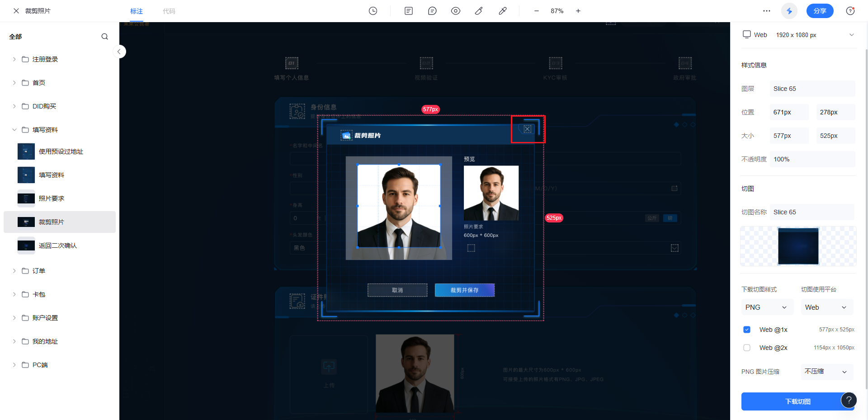Collapse the 填写资料 folder
Image resolution: width=868 pixels, height=420 pixels.
(14, 130)
